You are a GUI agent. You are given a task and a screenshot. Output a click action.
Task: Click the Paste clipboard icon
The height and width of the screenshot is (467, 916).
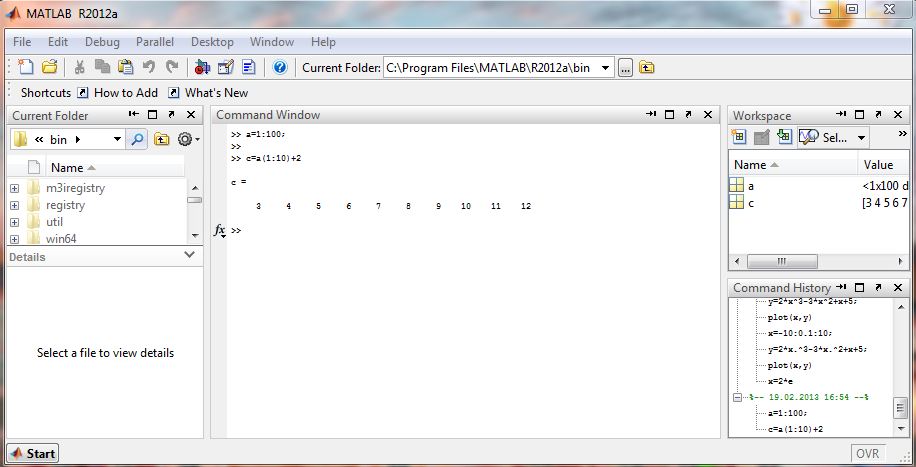126,67
